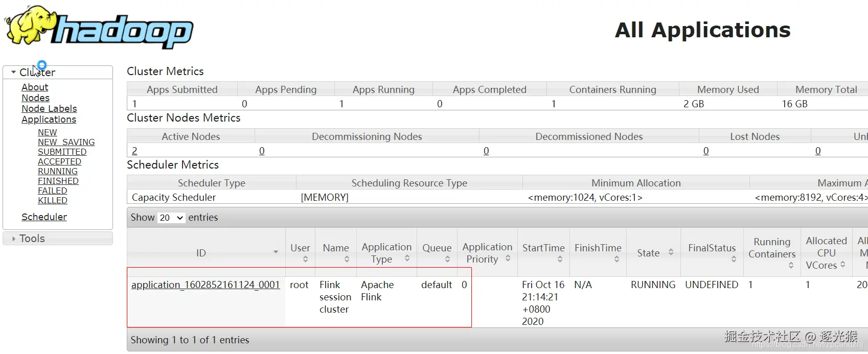
Task: Click the Hadoop elephant logo
Action: 99,27
